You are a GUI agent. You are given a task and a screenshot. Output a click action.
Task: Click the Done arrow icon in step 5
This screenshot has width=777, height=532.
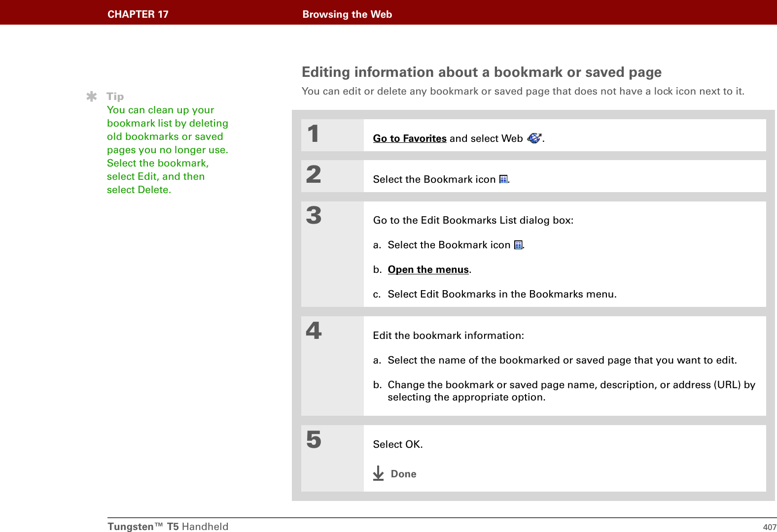coord(378,473)
